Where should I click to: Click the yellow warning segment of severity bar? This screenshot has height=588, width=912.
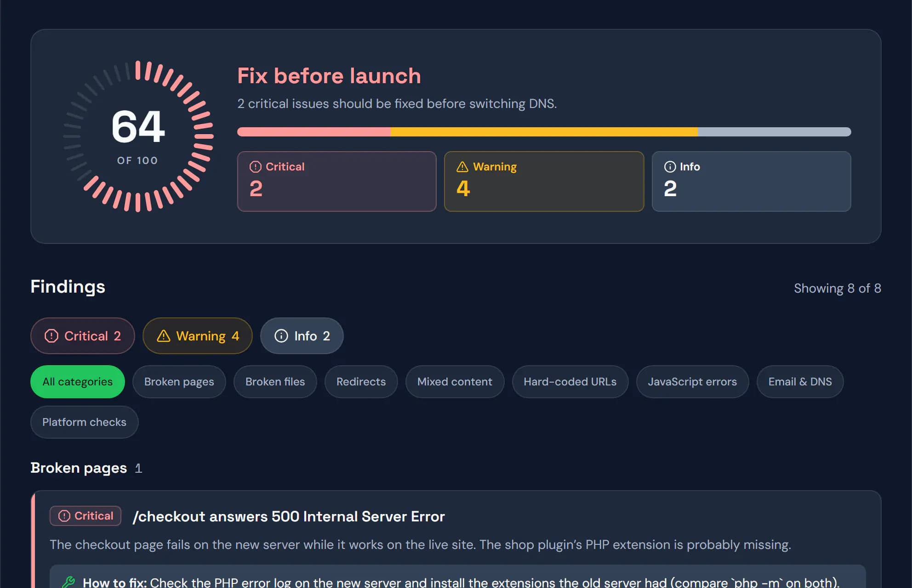coord(544,132)
